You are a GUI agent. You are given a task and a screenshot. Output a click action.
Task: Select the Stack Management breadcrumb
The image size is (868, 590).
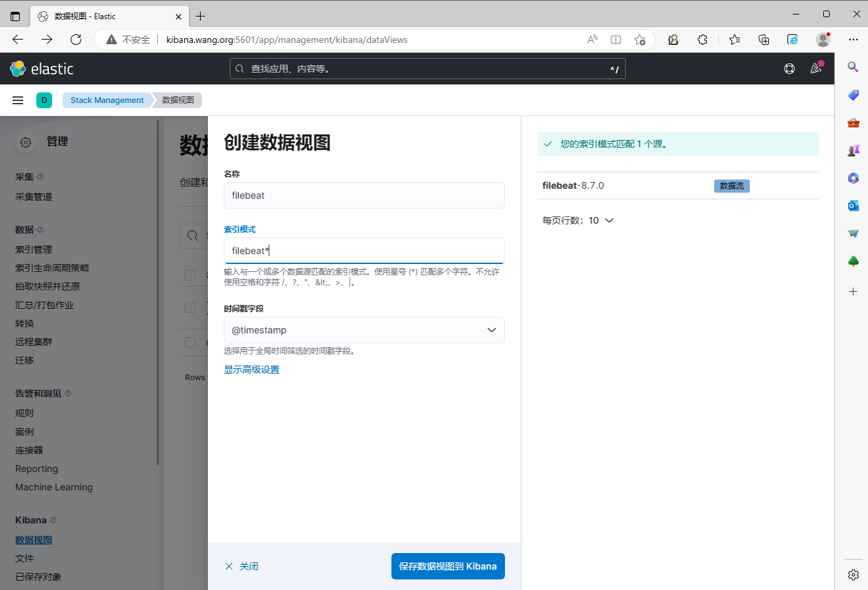click(x=107, y=100)
